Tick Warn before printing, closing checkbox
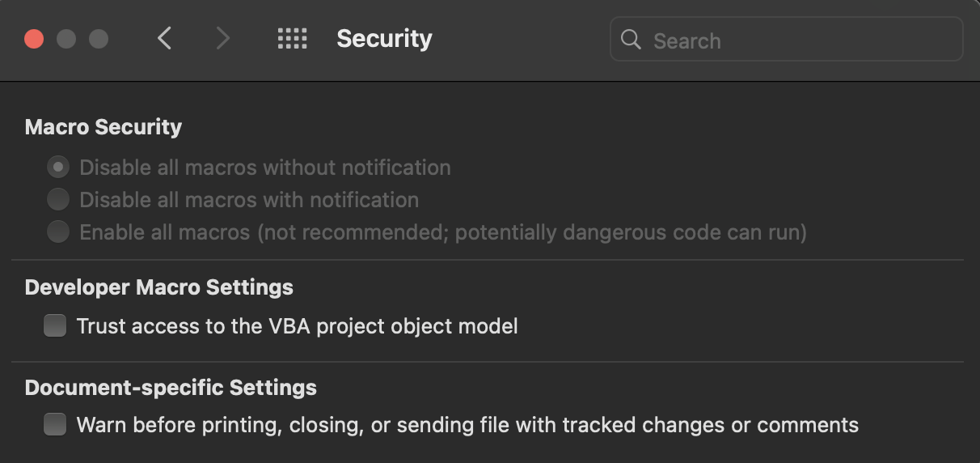This screenshot has width=980, height=463. click(x=55, y=424)
